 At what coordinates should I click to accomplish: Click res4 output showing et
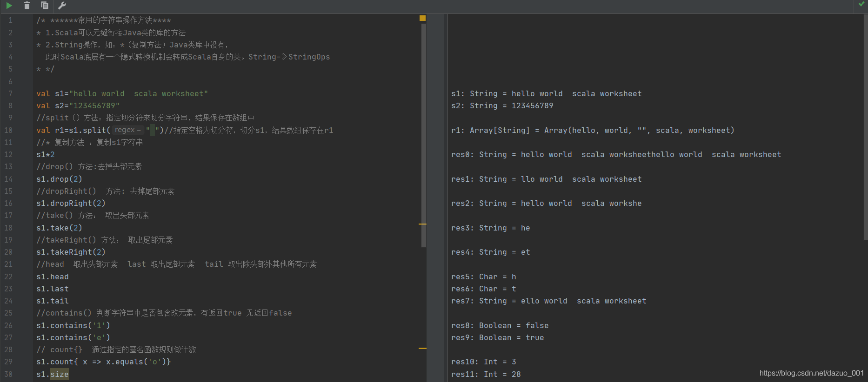pyautogui.click(x=490, y=252)
